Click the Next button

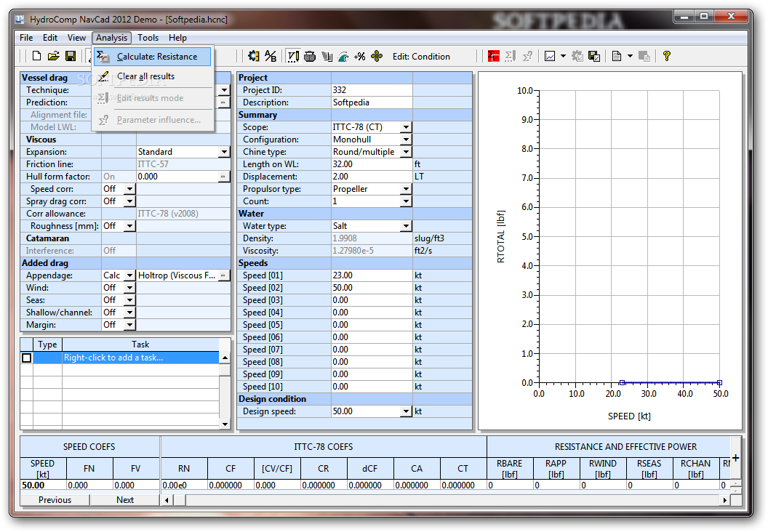click(x=125, y=500)
